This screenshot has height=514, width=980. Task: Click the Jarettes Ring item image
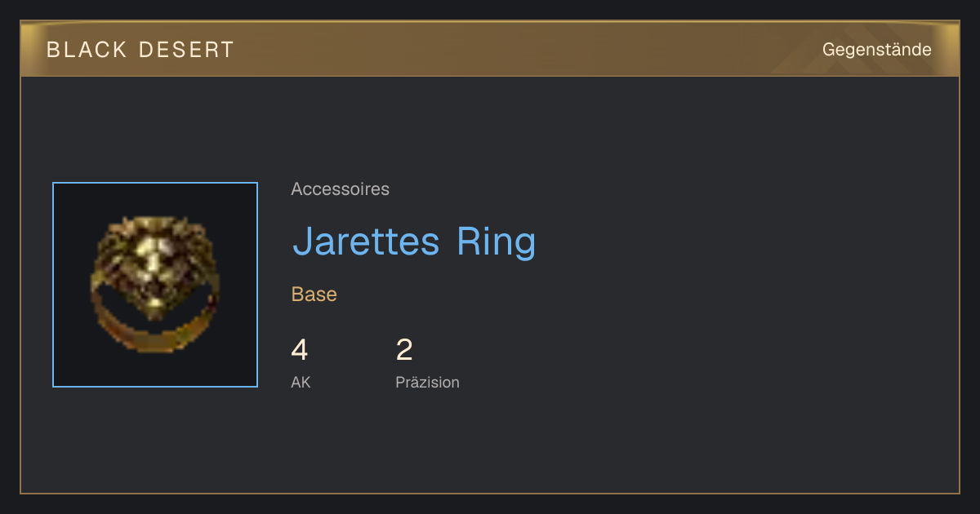(155, 285)
